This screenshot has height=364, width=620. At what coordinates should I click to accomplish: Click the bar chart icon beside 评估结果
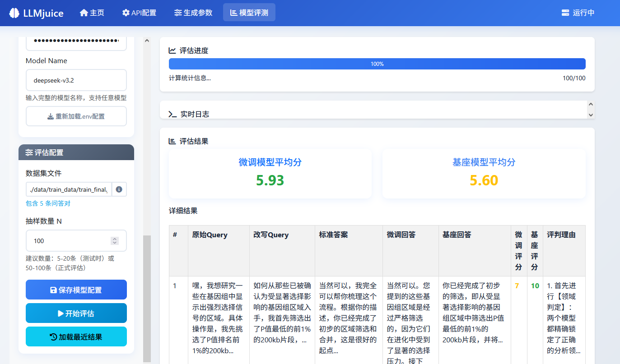pyautogui.click(x=172, y=141)
